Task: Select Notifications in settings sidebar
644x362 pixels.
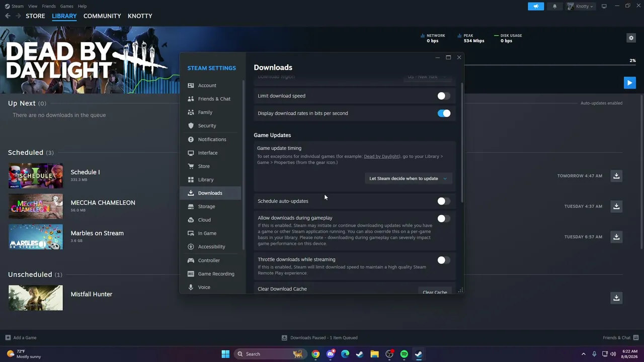Action: pos(210,139)
